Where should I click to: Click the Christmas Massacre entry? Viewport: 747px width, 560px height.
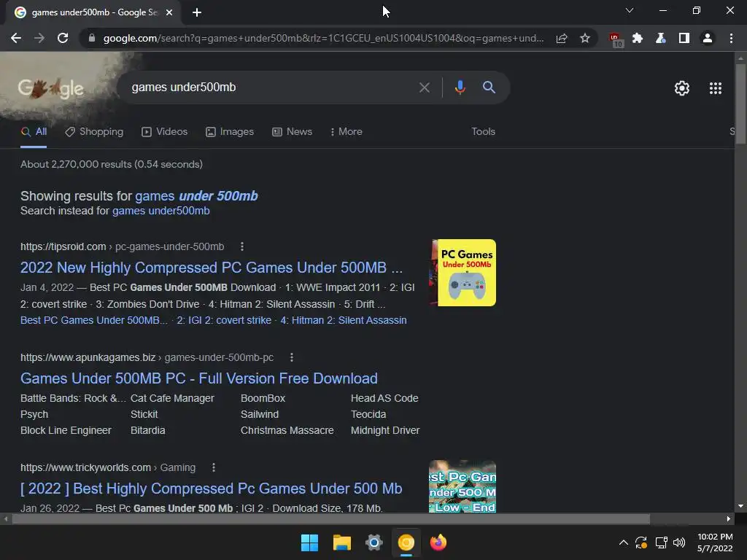[287, 430]
